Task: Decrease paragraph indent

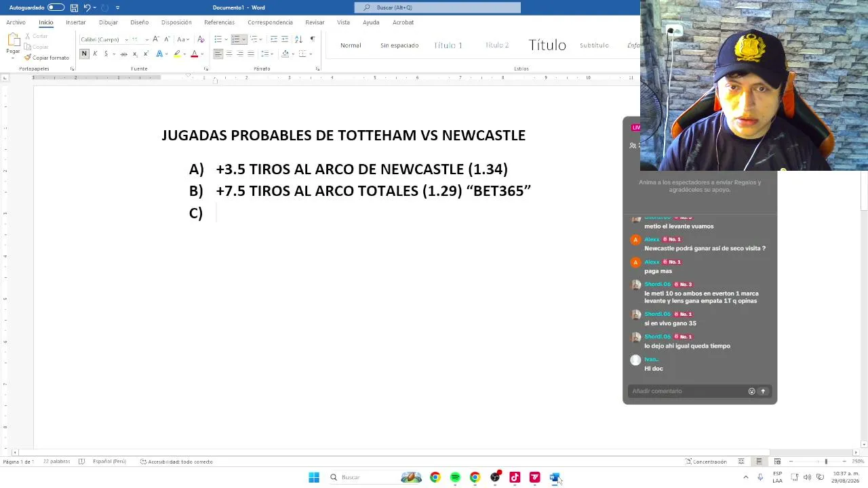Action: pos(274,39)
